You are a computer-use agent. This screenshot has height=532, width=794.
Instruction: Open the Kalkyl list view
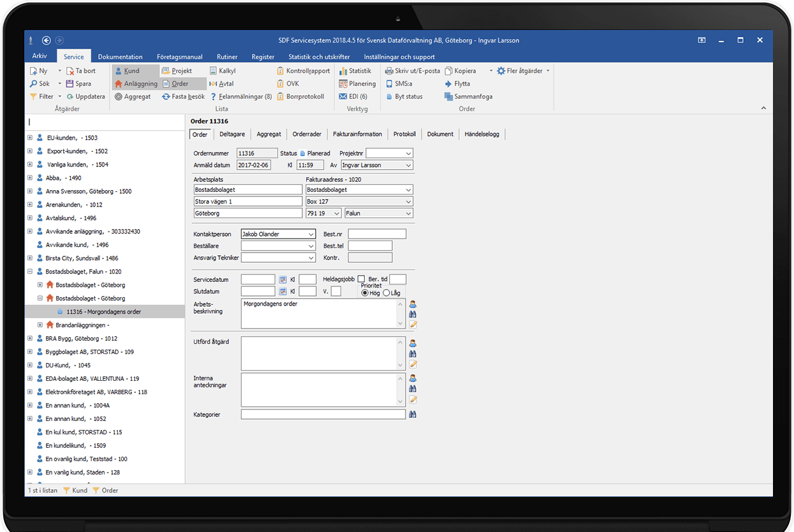coord(222,71)
